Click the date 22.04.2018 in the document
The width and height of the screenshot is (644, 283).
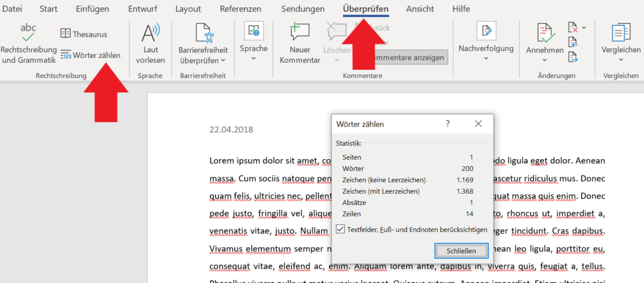click(231, 130)
